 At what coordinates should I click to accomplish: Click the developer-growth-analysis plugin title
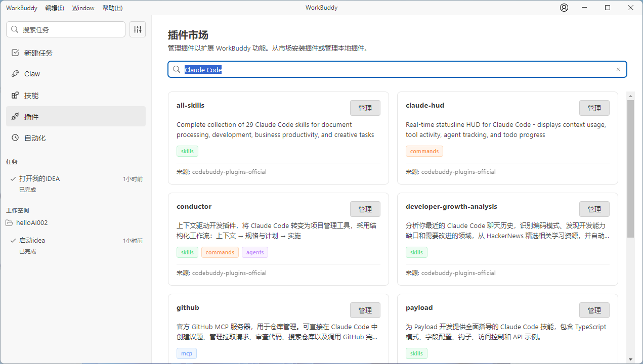click(x=451, y=206)
